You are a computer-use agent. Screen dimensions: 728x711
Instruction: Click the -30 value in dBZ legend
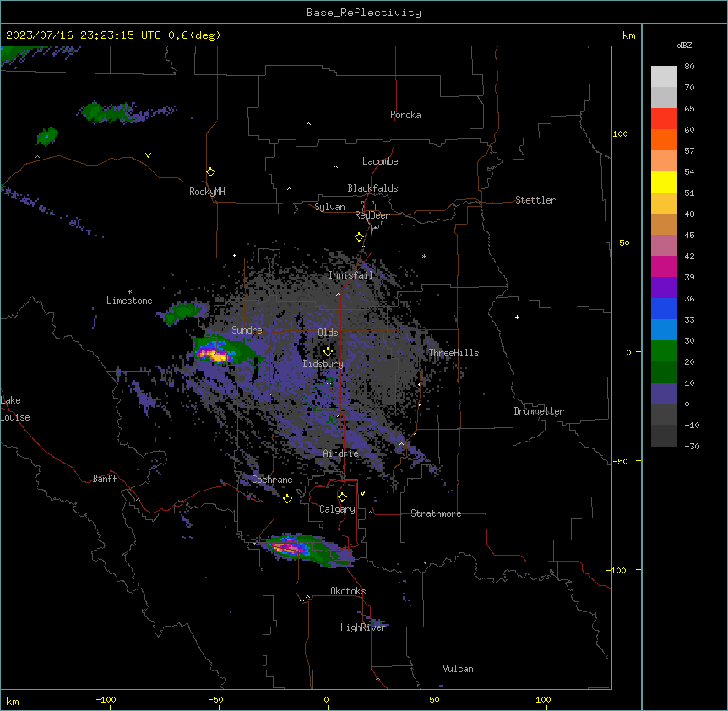click(x=692, y=446)
